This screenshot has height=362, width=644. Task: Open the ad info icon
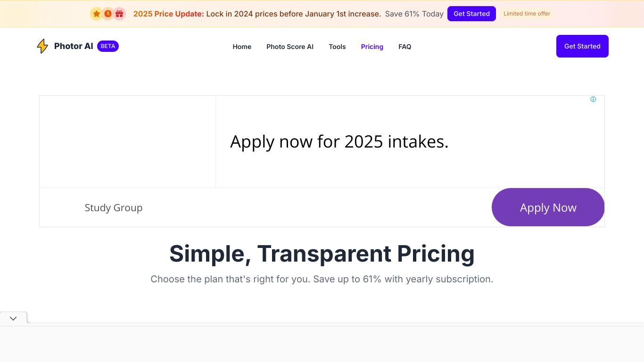[593, 99]
